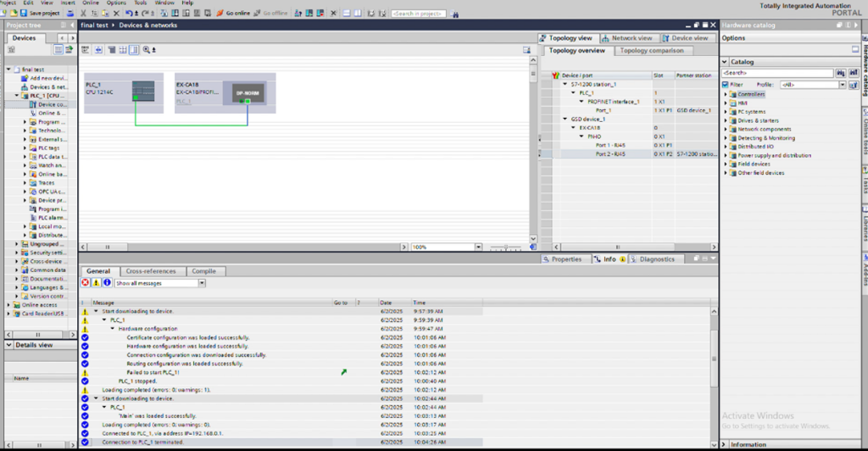868x451 pixels.
Task: Click the warnings filter icon in Info panel
Action: point(97,283)
